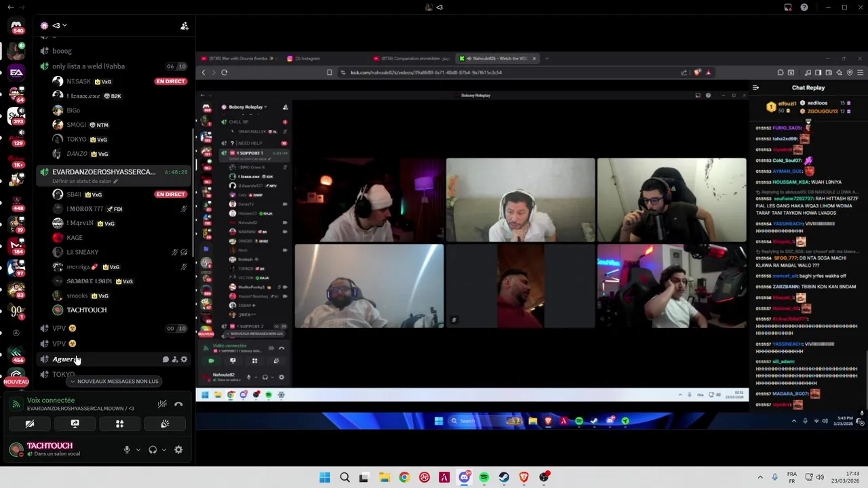Open Discord help icon in title bar
The width and height of the screenshot is (868, 488).
coord(804,7)
